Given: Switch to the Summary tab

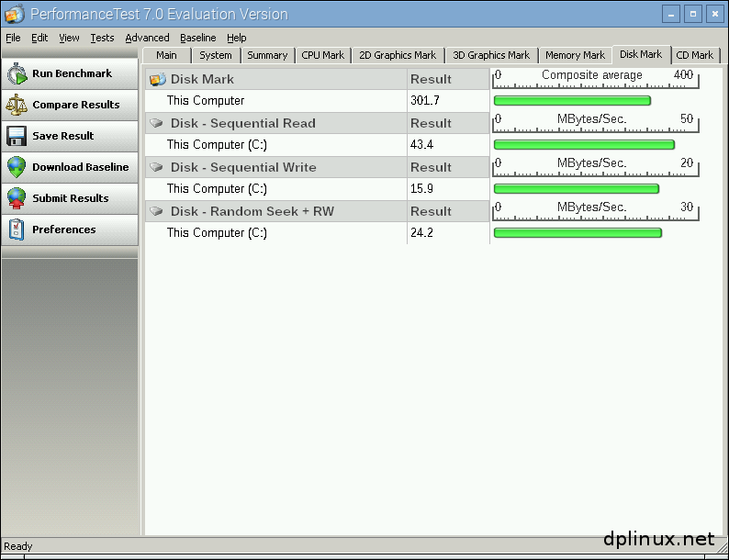Looking at the screenshot, I should click(x=267, y=55).
